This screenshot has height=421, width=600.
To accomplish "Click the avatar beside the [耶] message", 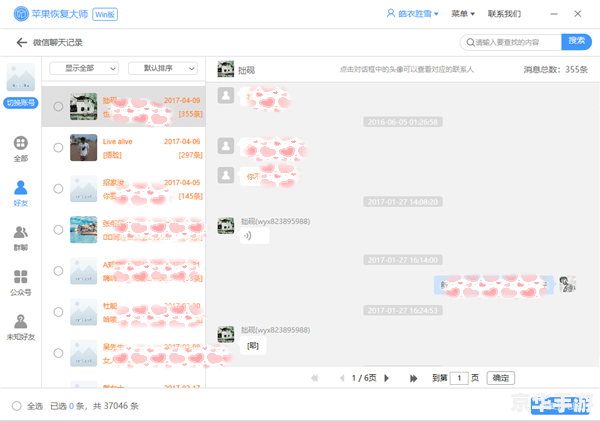I will point(226,334).
